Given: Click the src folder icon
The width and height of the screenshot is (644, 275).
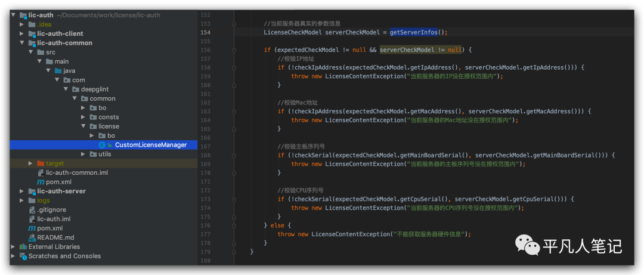Looking at the screenshot, I should tap(41, 52).
